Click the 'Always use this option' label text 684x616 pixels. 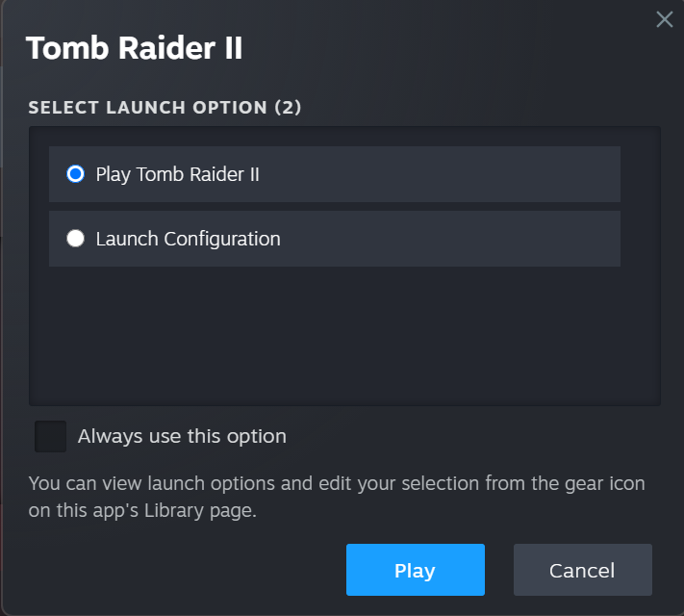182,436
